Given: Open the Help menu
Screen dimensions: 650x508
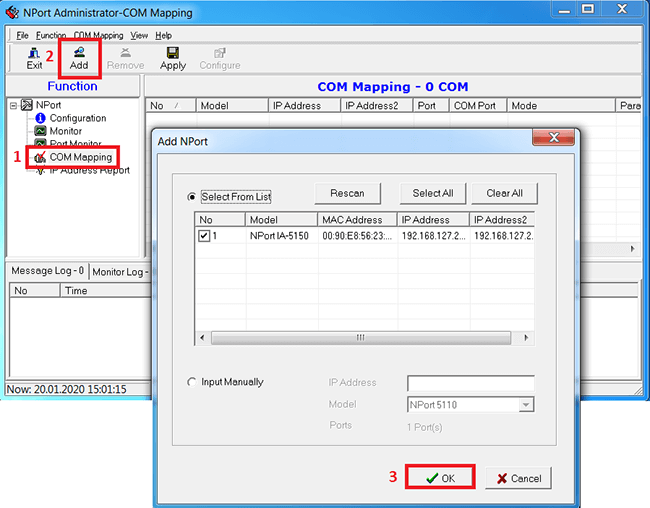Looking at the screenshot, I should click(x=163, y=36).
